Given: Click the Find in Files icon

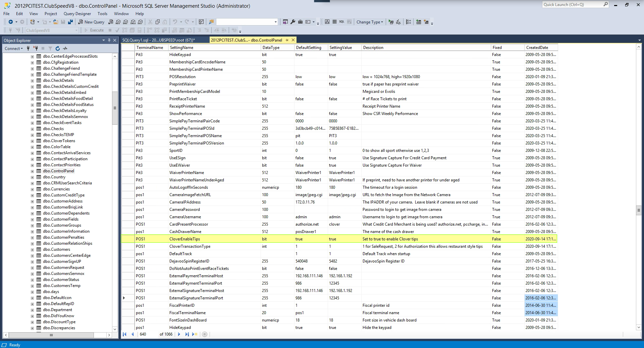Looking at the screenshot, I should coord(211,22).
